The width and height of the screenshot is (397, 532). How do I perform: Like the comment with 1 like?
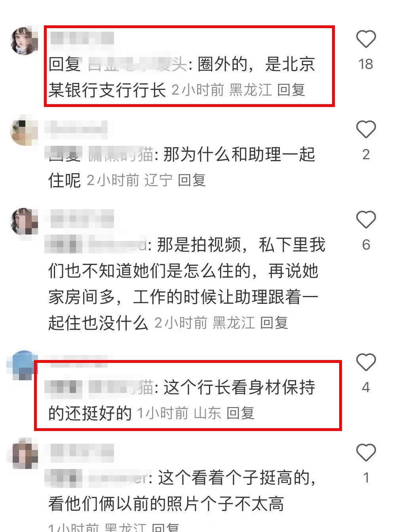[x=366, y=453]
